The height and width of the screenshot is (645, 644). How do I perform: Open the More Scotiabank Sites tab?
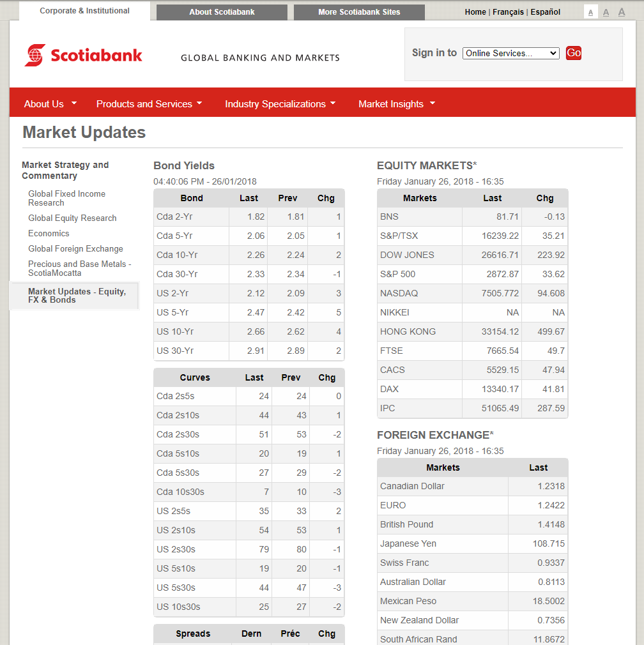click(359, 12)
